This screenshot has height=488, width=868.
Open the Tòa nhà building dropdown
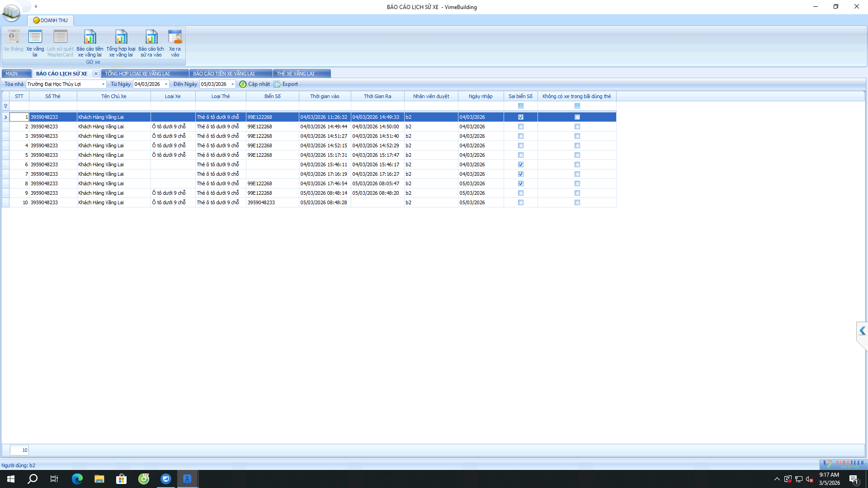point(103,84)
